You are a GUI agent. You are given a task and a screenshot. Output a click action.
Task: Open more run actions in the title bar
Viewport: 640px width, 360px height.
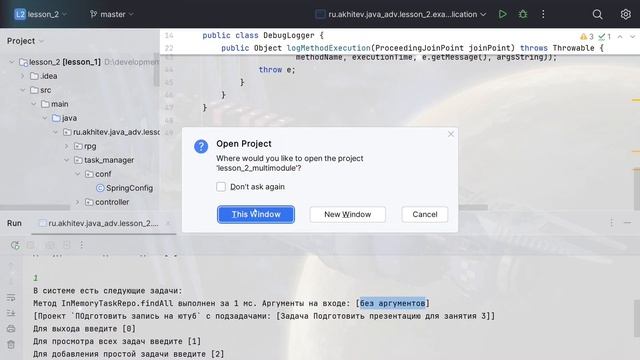point(543,14)
